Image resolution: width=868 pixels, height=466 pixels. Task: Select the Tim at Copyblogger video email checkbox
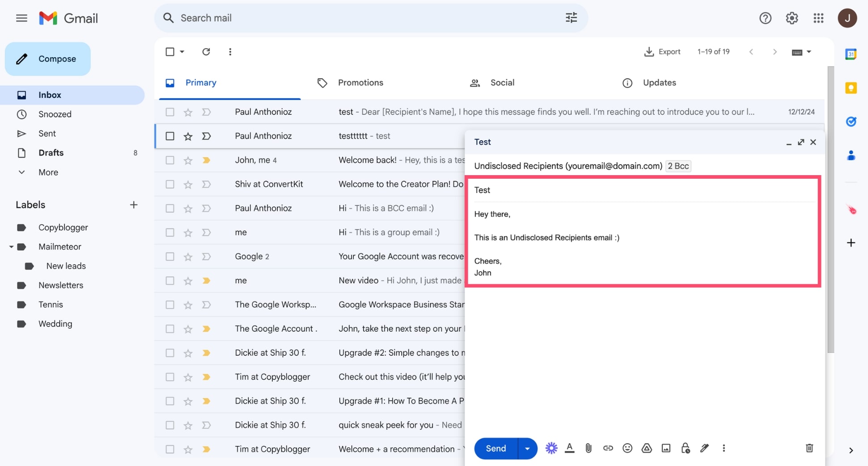click(170, 377)
